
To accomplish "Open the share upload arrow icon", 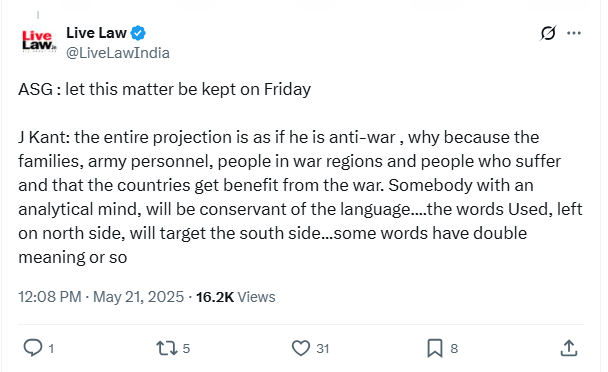I will pyautogui.click(x=569, y=348).
